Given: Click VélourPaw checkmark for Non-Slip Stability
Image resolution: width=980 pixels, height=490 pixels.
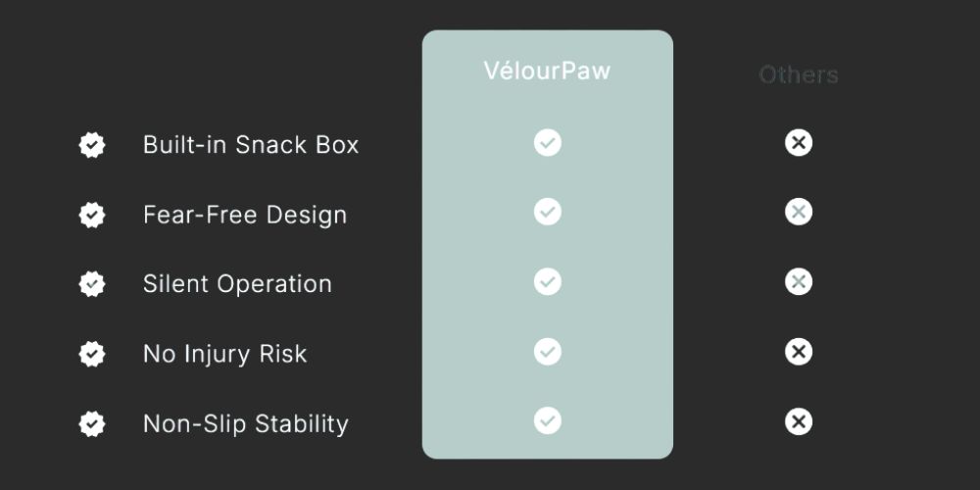Looking at the screenshot, I should [x=548, y=421].
